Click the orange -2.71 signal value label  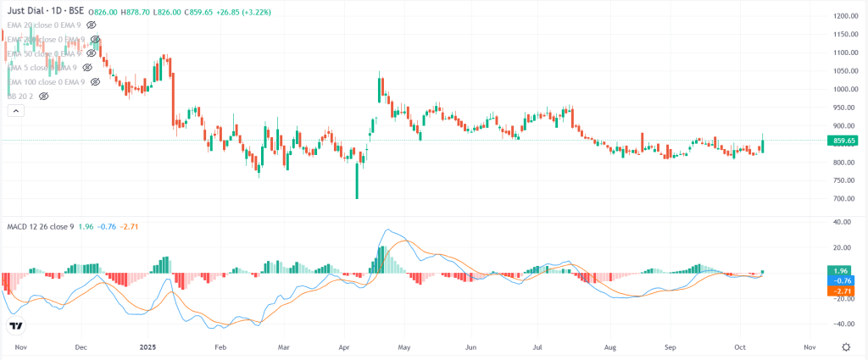point(845,291)
